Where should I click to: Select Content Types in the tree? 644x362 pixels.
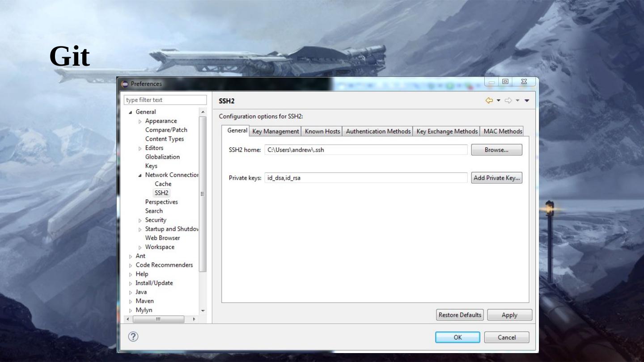(x=165, y=139)
